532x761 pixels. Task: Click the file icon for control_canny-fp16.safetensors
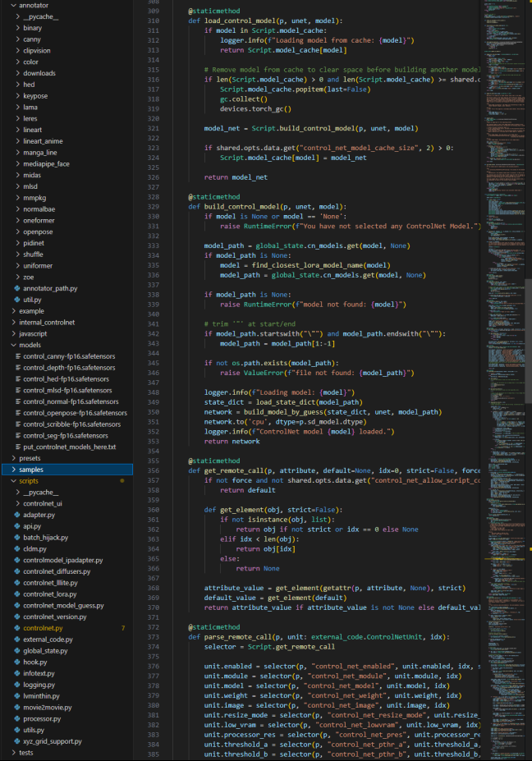[x=17, y=355]
